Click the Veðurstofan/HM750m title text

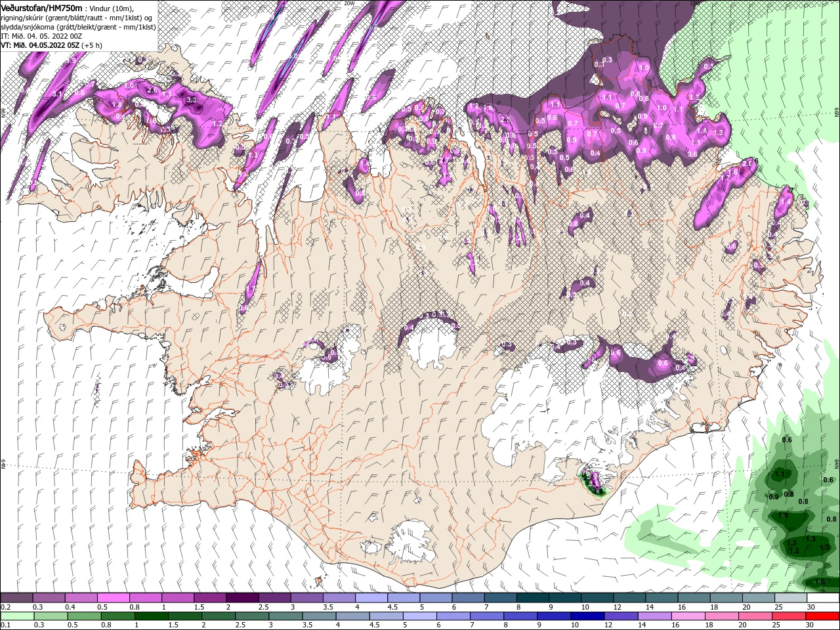pyautogui.click(x=41, y=7)
